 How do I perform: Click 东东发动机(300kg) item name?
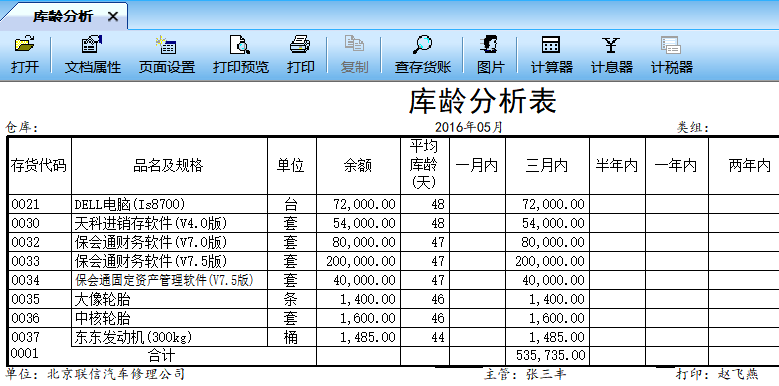click(x=133, y=337)
